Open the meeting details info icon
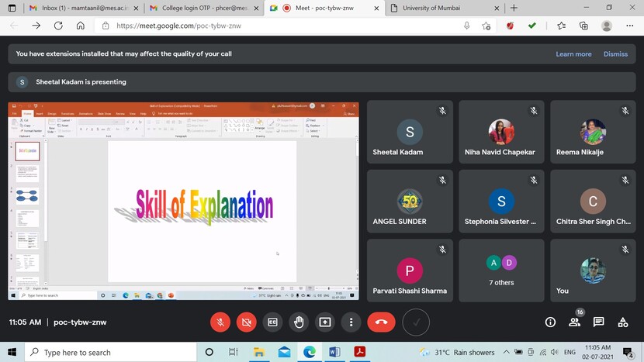Image resolution: width=644 pixels, height=362 pixels. (550, 322)
